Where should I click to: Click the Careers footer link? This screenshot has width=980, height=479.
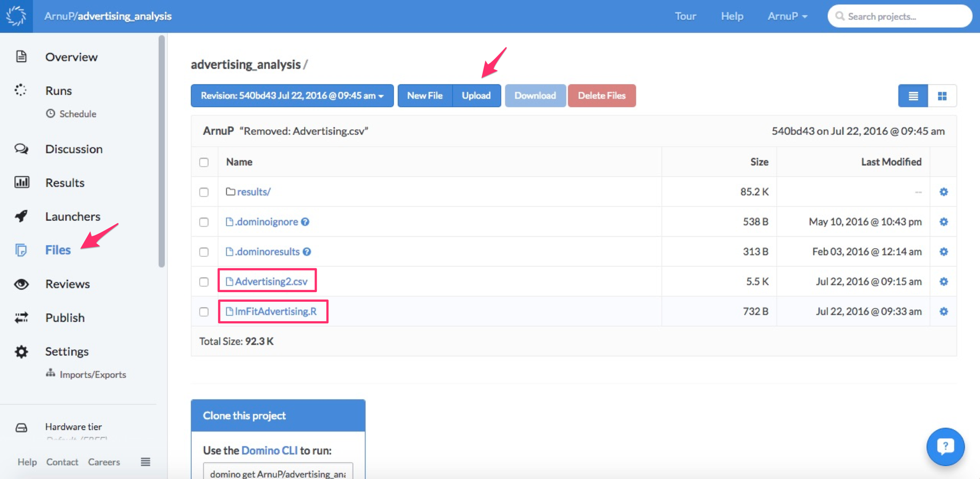104,462
